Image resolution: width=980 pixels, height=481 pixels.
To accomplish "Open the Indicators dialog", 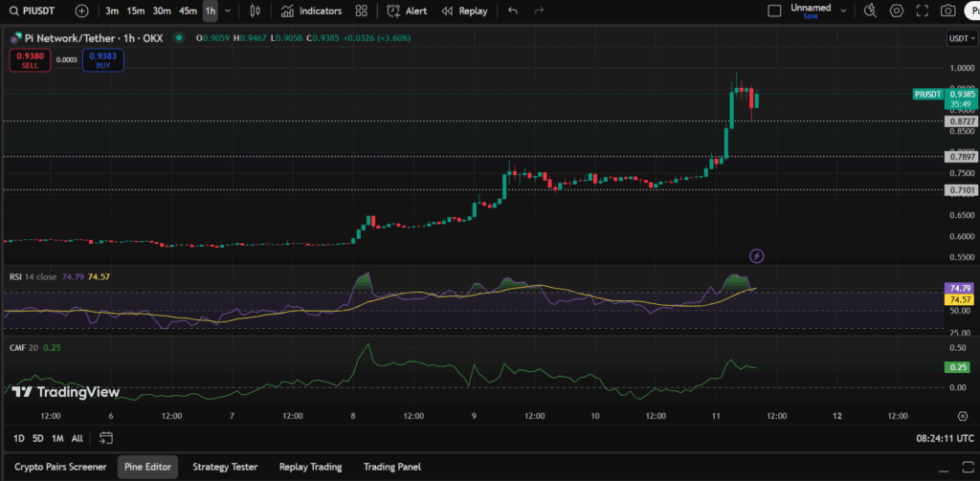I will point(311,11).
